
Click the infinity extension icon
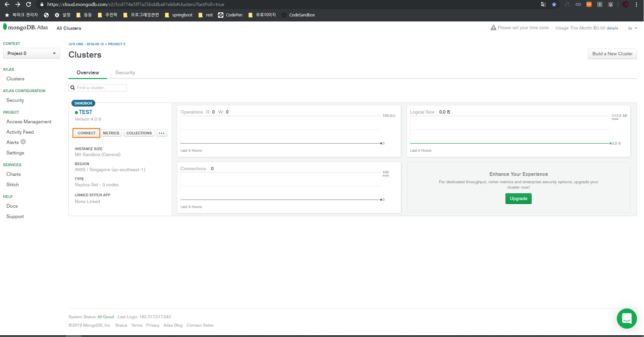(578, 4)
